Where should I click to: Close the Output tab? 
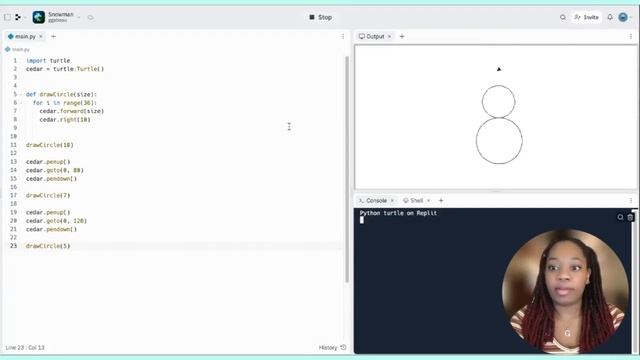click(x=389, y=36)
